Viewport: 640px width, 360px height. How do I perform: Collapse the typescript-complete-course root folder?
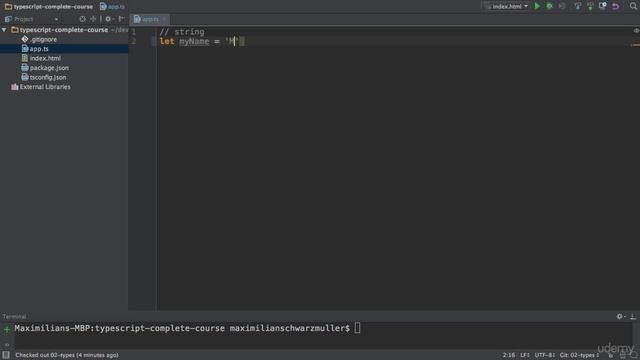(4, 30)
